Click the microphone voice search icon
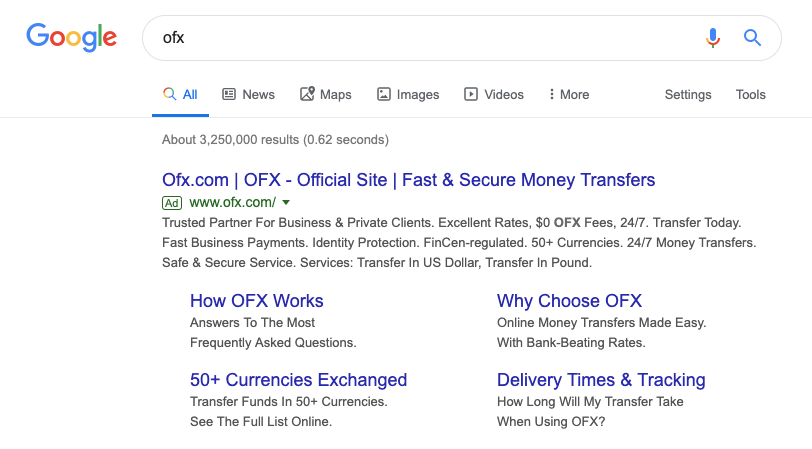This screenshot has width=812, height=449. 713,38
